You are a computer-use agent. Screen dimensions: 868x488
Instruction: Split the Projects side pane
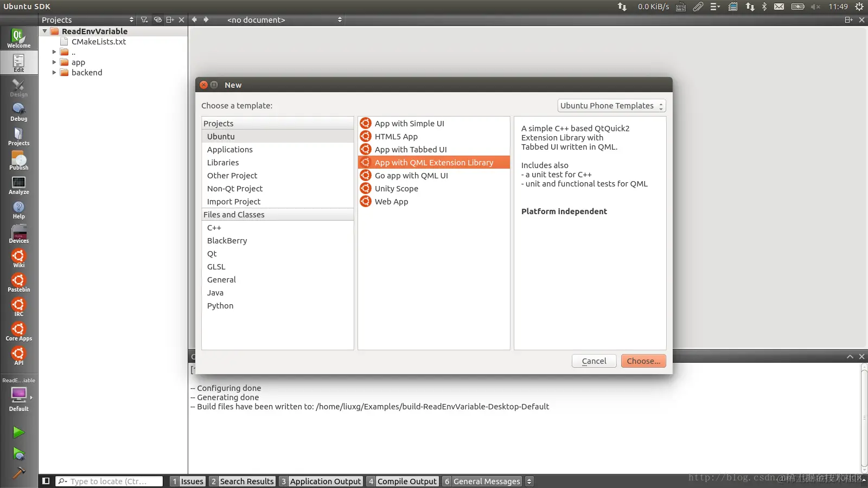pos(170,20)
